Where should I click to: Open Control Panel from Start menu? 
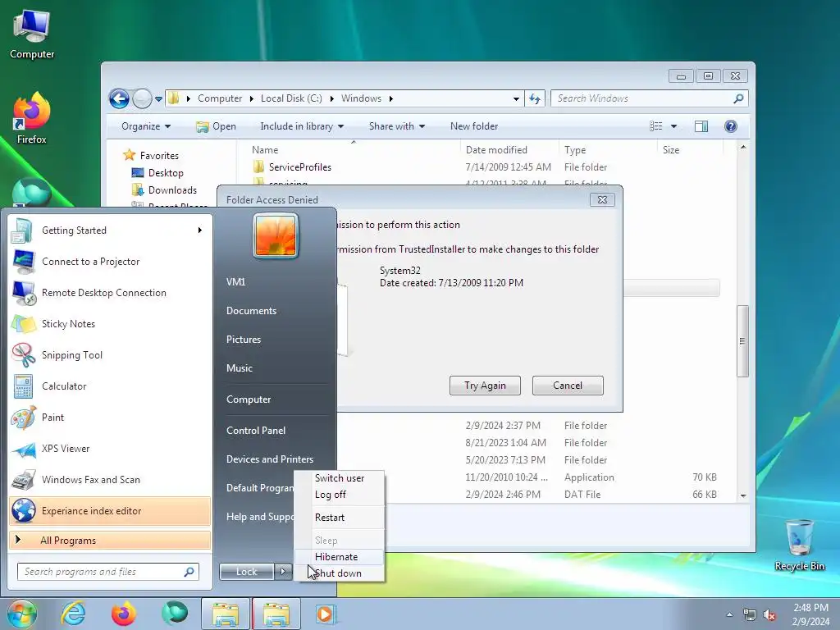point(256,431)
